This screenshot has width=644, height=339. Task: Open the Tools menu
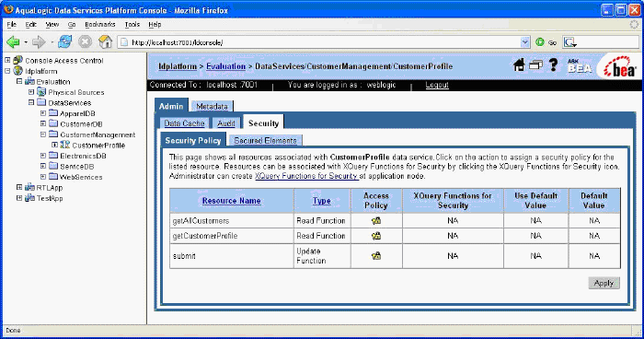tap(132, 25)
